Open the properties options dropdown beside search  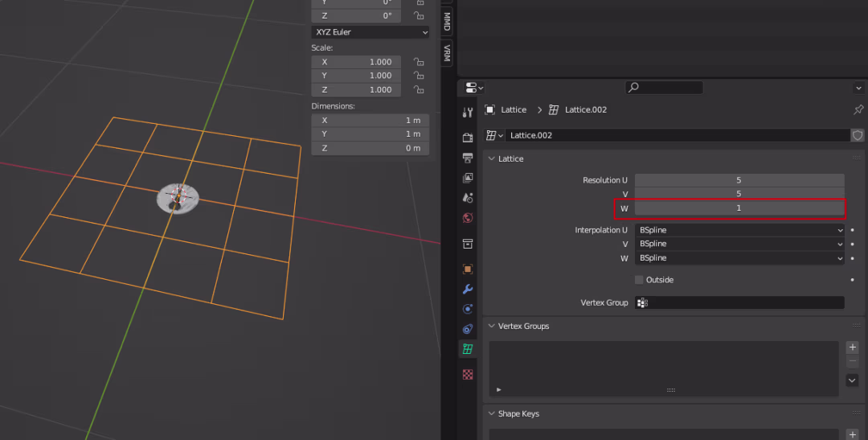tap(858, 88)
